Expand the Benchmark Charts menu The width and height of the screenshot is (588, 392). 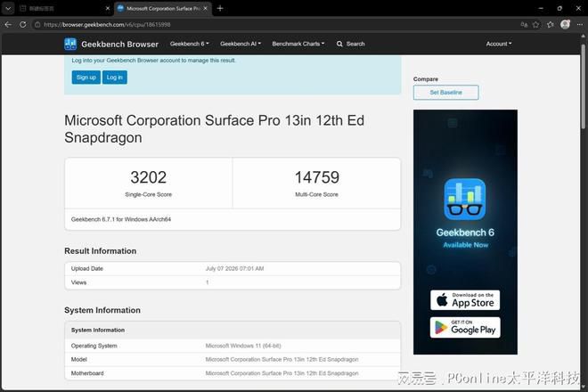[x=298, y=44]
